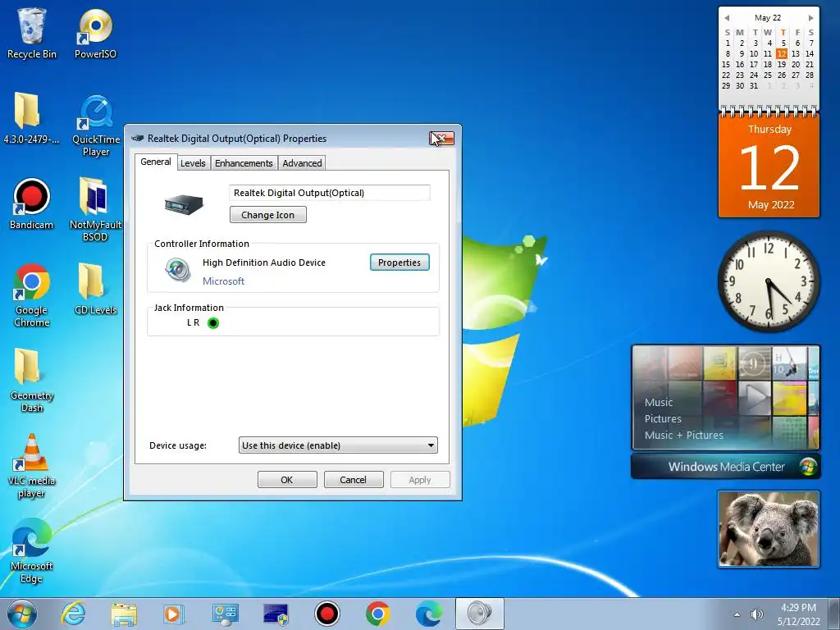Select the 4.3.0-2479 folder on the desktop
The height and width of the screenshot is (630, 840).
pos(30,118)
